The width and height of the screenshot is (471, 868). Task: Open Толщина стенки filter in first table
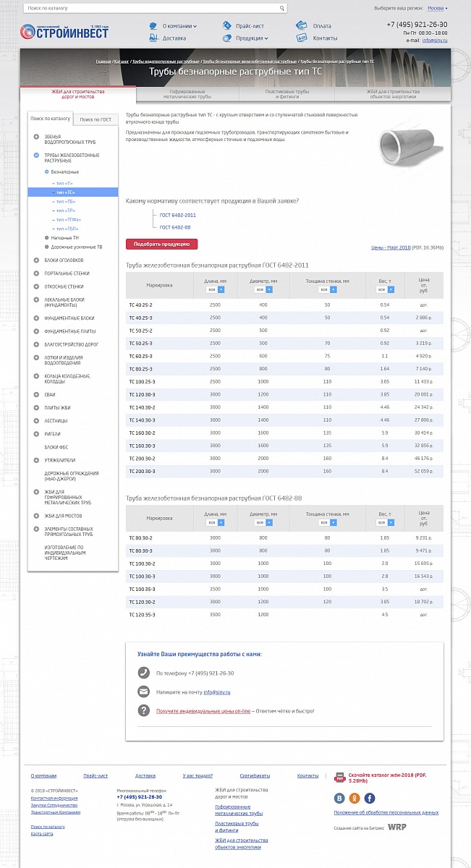click(x=327, y=289)
